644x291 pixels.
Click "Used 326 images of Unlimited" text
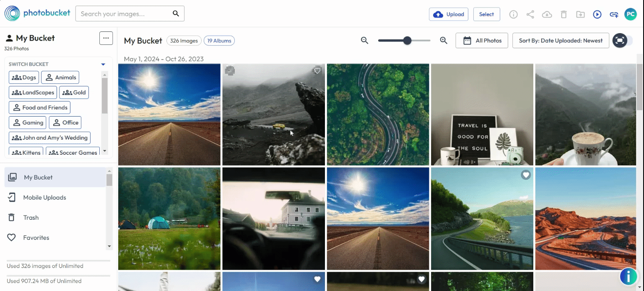[x=45, y=266]
